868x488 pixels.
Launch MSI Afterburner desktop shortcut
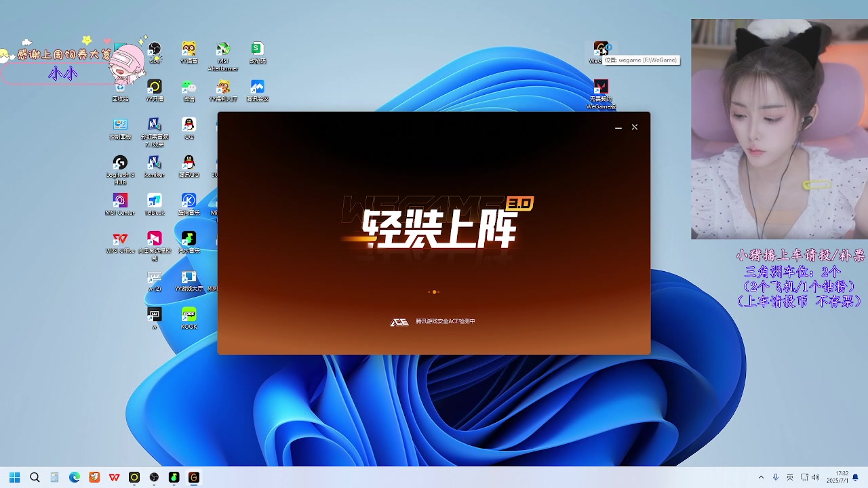223,56
